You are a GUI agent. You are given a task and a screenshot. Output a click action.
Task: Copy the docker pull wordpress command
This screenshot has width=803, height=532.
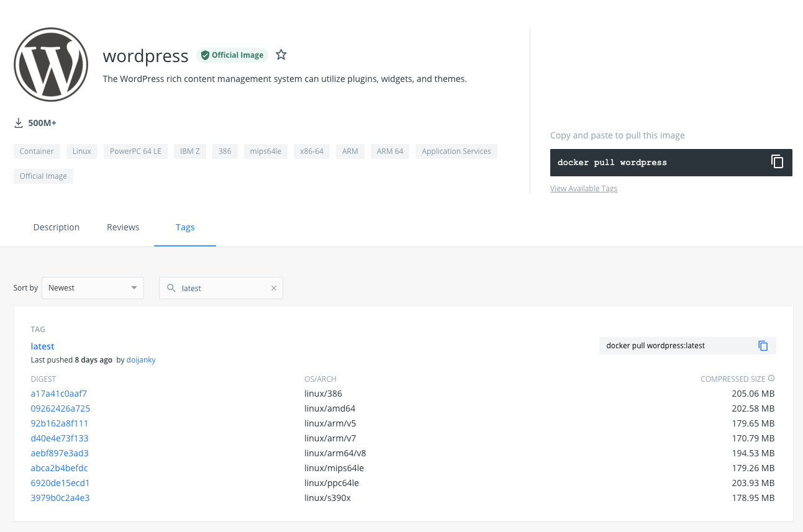tap(777, 162)
